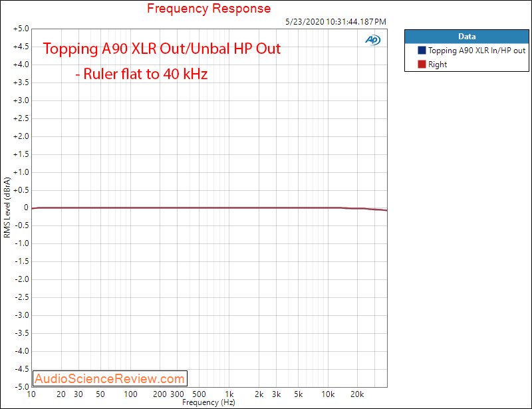Click the 'Right' legend label
The width and height of the screenshot is (532, 409).
coord(438,65)
